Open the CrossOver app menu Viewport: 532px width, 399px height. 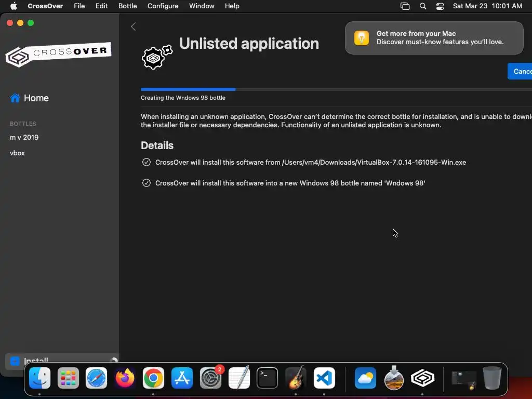45,6
